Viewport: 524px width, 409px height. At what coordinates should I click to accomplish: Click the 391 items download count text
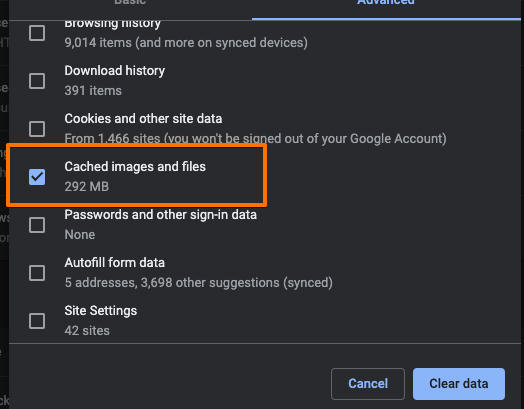[93, 91]
